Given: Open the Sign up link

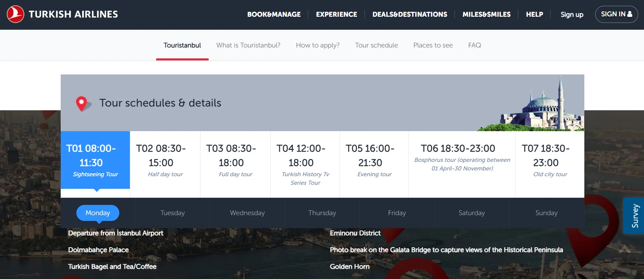Looking at the screenshot, I should (x=572, y=14).
